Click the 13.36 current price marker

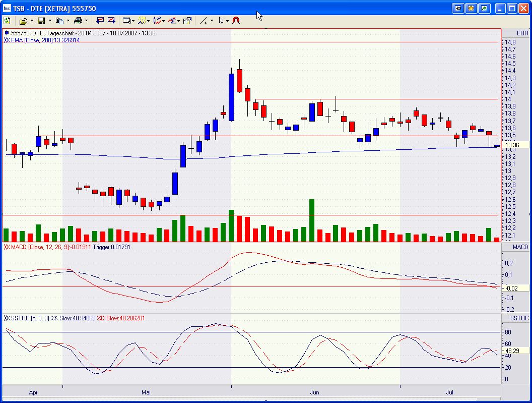pos(513,145)
